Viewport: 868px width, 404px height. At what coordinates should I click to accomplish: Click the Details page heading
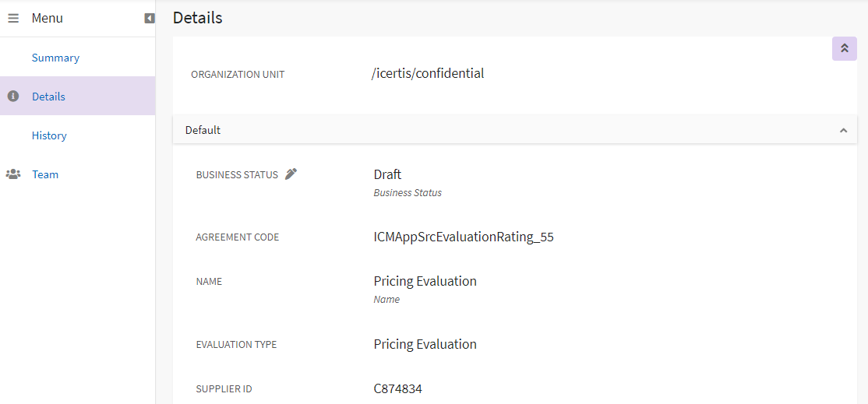[197, 18]
